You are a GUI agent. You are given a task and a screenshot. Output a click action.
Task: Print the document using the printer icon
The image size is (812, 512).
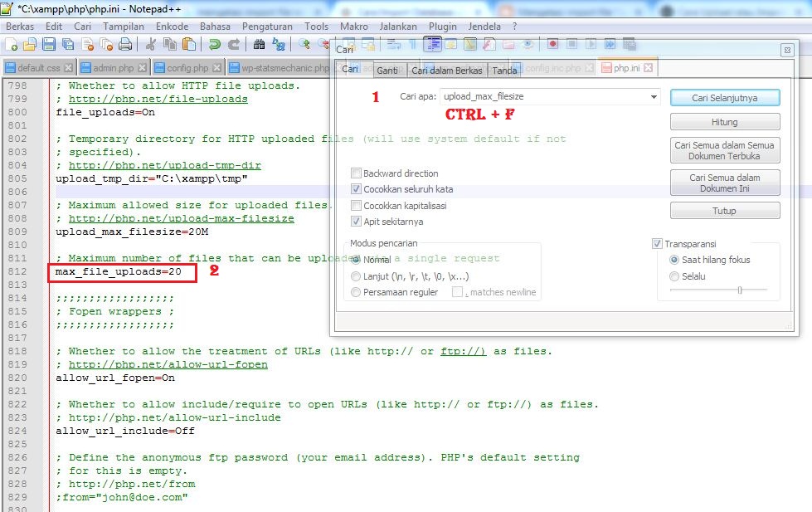click(x=125, y=45)
